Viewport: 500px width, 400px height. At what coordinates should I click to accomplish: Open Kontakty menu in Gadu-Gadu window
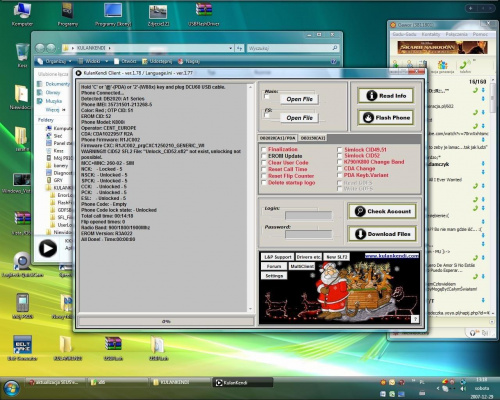431,34
